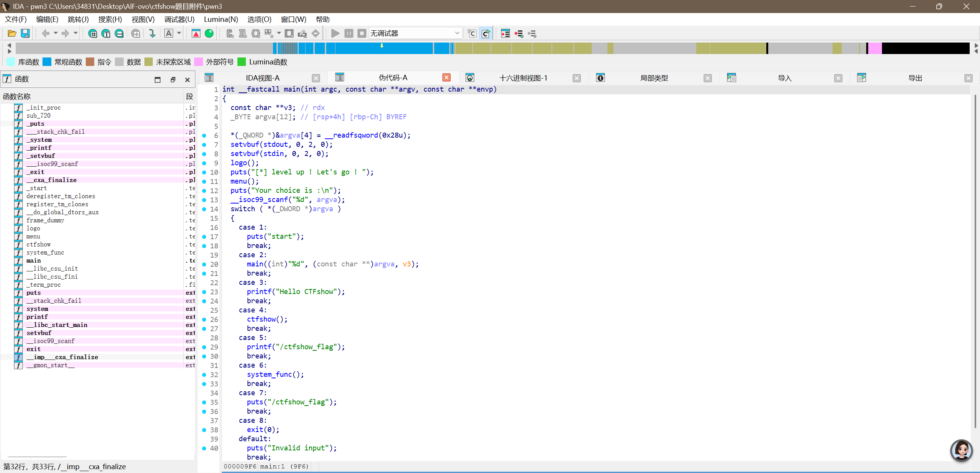Open the 无调试器 debugger dropdown
980x473 pixels.
coord(457,33)
